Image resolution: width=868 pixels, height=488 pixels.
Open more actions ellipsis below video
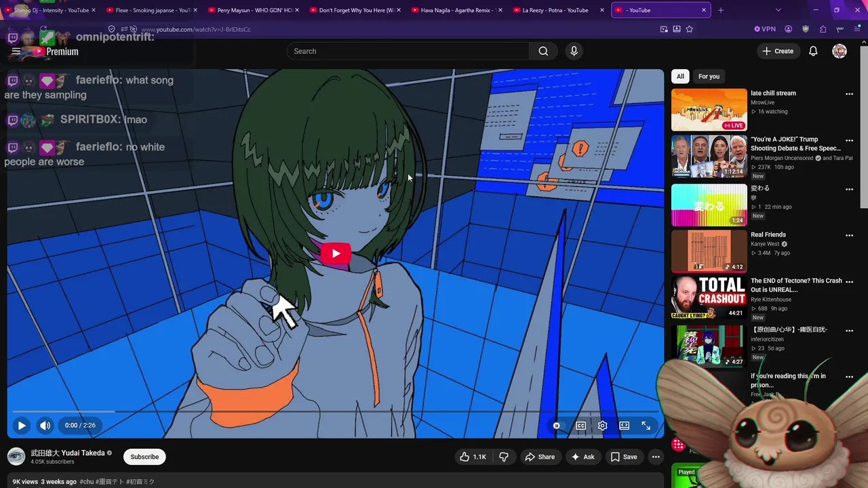(656, 457)
